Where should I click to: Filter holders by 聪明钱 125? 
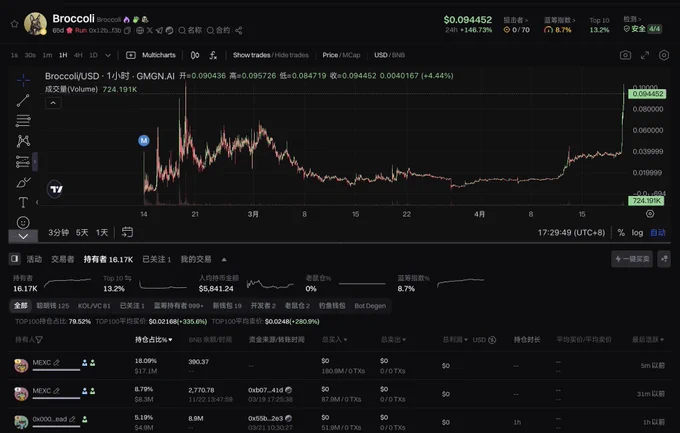(52, 305)
